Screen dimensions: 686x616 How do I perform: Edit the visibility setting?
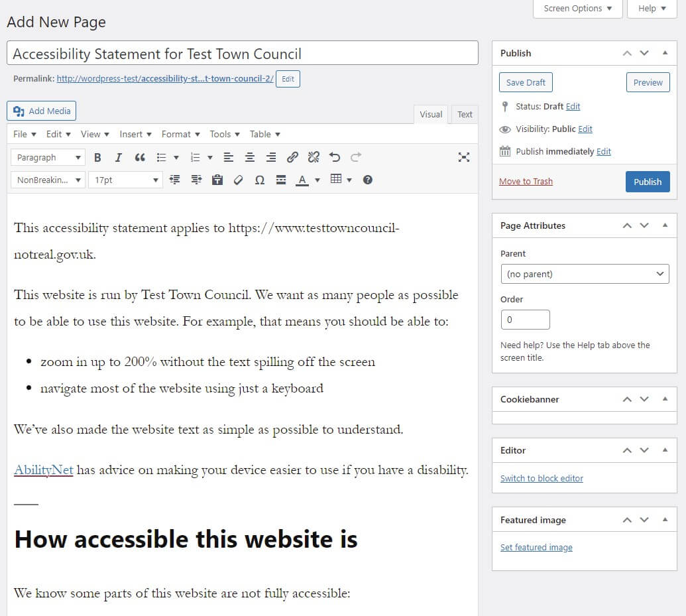585,129
